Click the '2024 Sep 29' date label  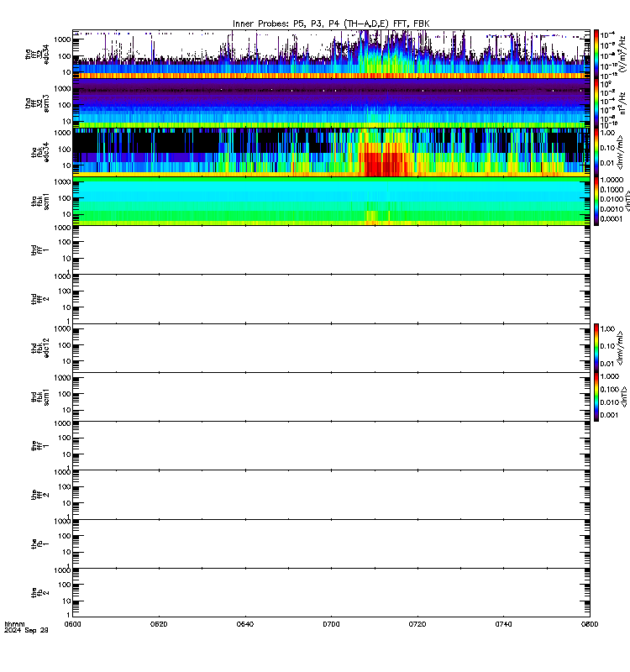click(x=26, y=631)
